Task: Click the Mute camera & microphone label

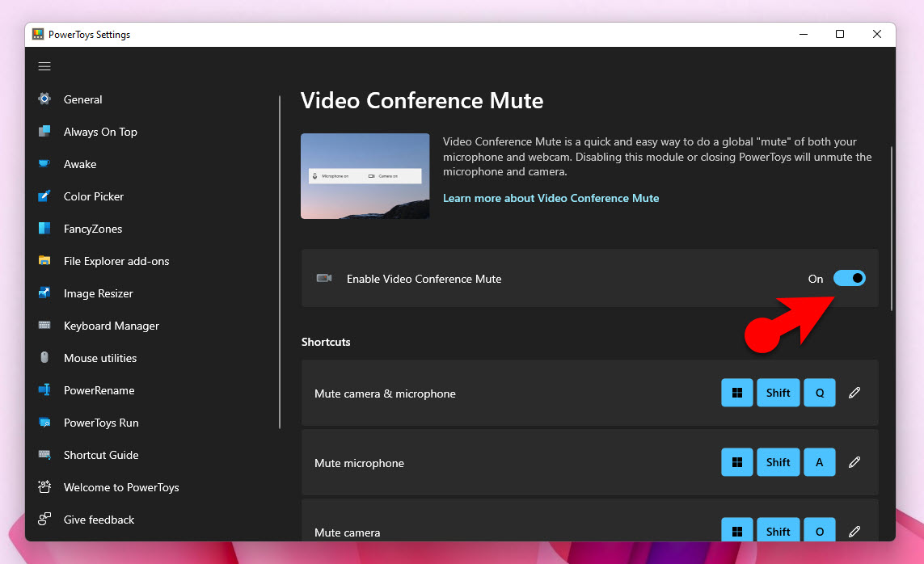Action: tap(385, 394)
